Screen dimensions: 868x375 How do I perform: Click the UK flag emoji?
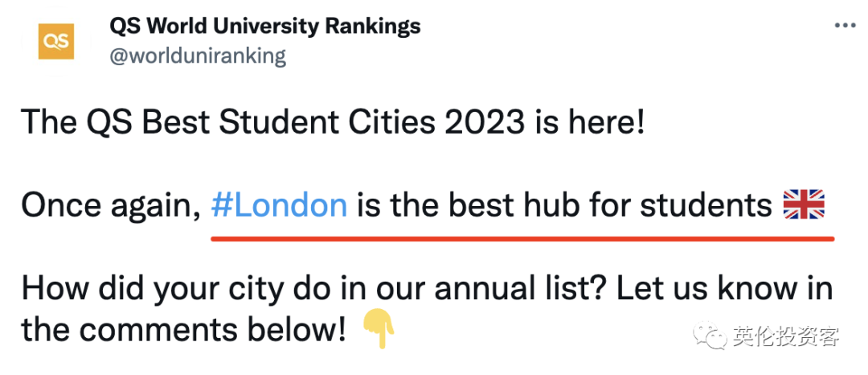click(804, 206)
